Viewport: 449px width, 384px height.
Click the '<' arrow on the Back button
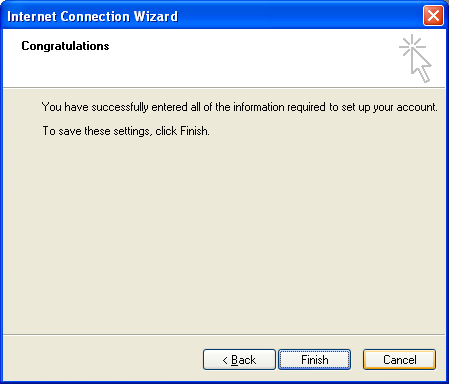pyautogui.click(x=225, y=360)
